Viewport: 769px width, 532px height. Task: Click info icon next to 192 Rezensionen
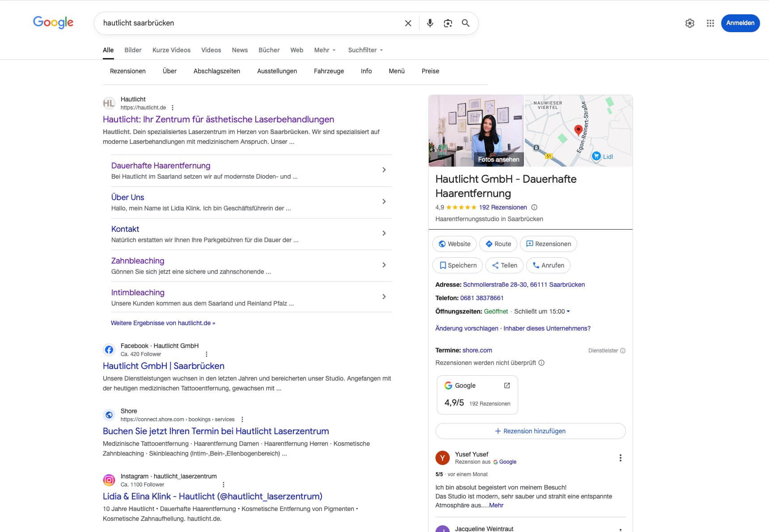(x=534, y=207)
